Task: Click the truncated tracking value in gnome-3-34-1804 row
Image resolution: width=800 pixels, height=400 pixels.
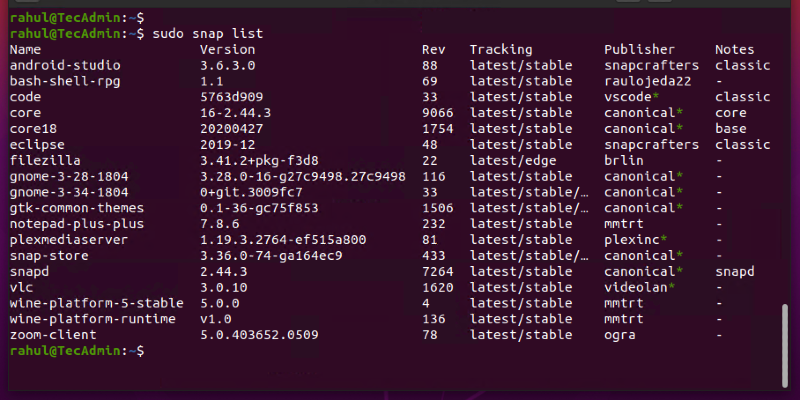Action: pos(529,193)
